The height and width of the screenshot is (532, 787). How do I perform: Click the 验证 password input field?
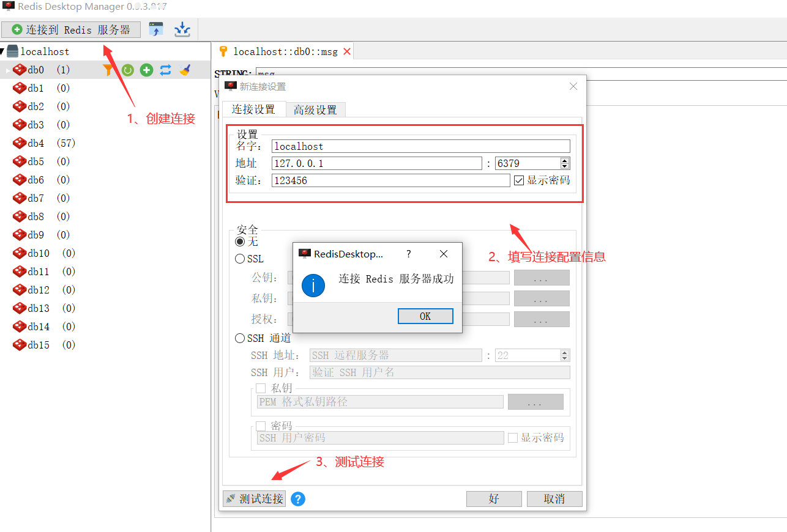coord(390,180)
